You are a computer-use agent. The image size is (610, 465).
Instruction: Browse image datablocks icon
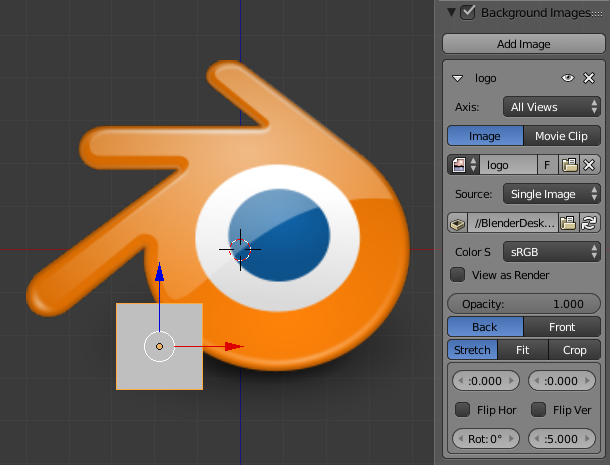[464, 165]
